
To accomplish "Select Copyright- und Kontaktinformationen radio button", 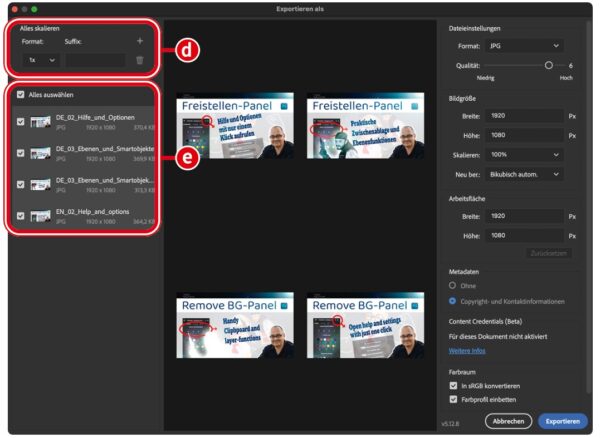I will (x=452, y=301).
